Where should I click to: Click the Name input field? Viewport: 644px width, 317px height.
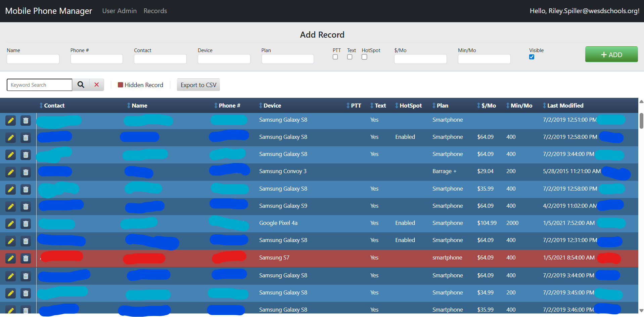33,59
